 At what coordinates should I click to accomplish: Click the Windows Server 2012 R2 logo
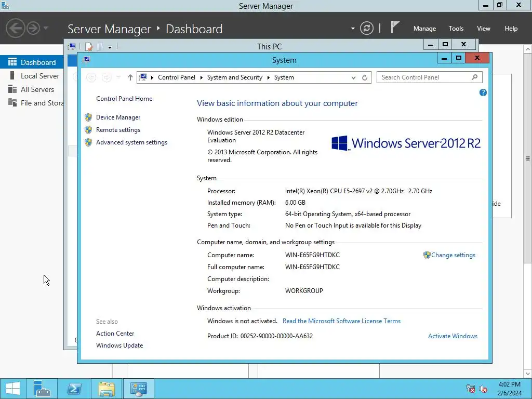point(406,143)
